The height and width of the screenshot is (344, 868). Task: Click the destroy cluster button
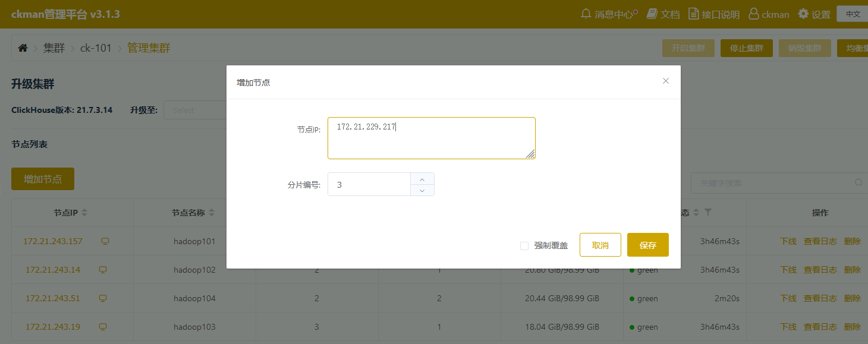pos(805,48)
